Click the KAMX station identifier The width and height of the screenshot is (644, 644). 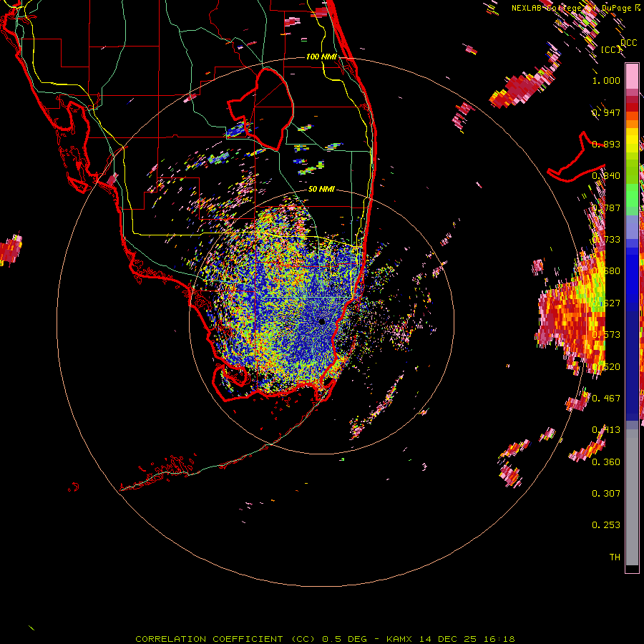click(400, 639)
